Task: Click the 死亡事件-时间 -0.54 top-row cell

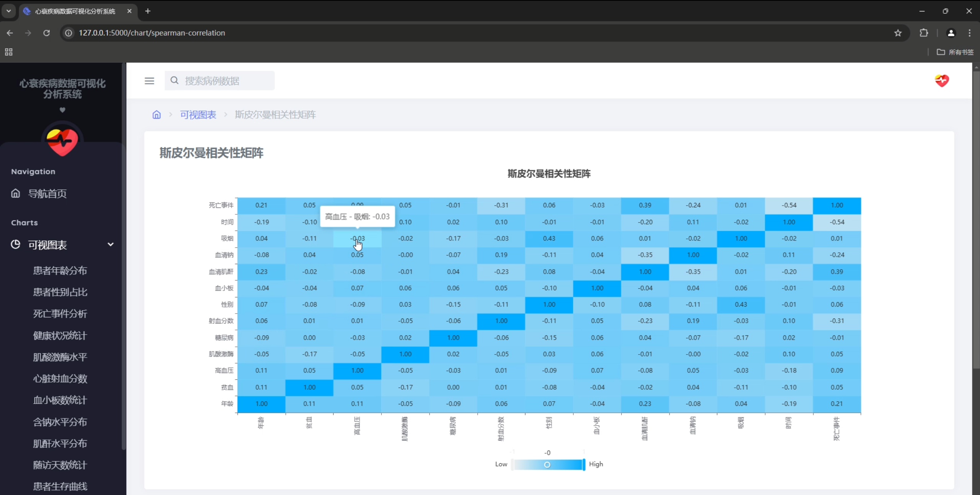Action: coord(789,205)
